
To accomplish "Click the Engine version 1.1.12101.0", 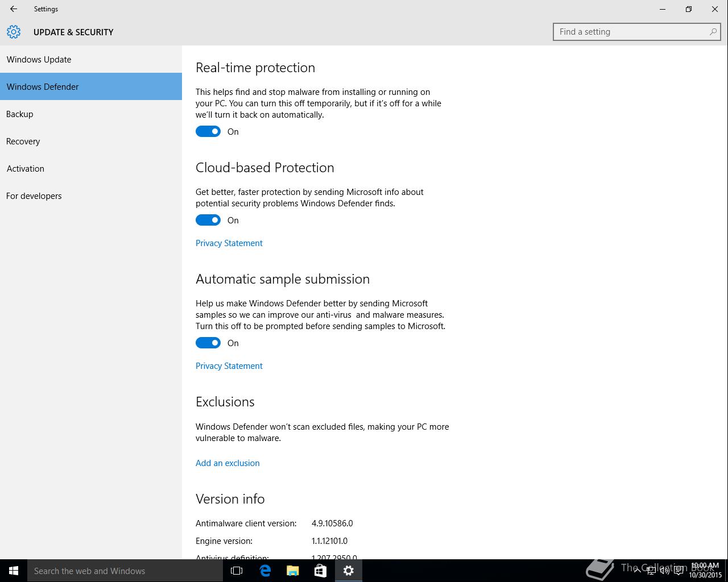I will click(329, 541).
